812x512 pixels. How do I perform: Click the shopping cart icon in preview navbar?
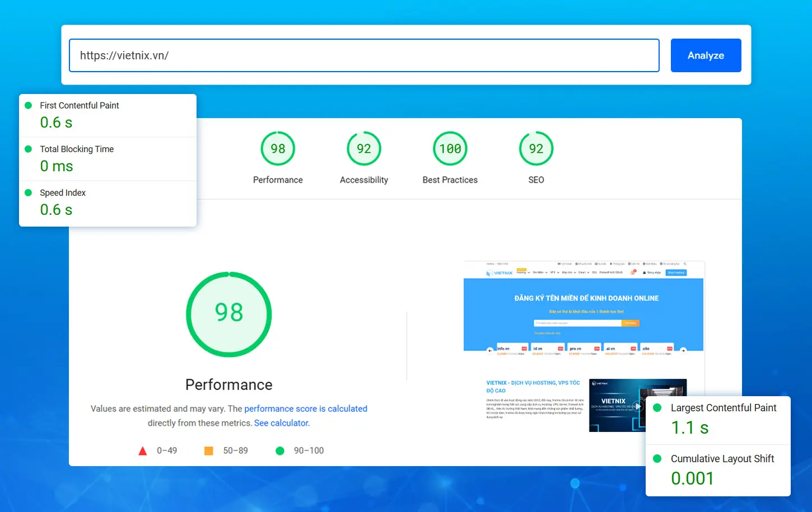pyautogui.click(x=633, y=273)
